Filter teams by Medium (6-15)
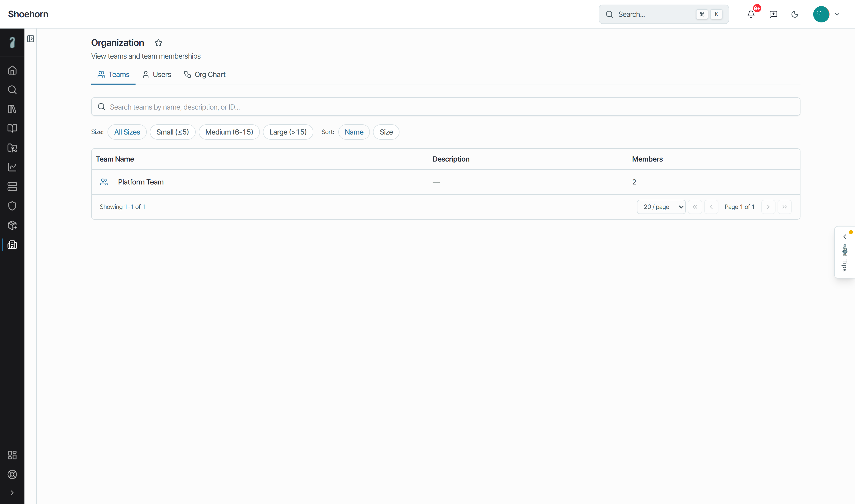This screenshot has width=855, height=504. (x=229, y=132)
